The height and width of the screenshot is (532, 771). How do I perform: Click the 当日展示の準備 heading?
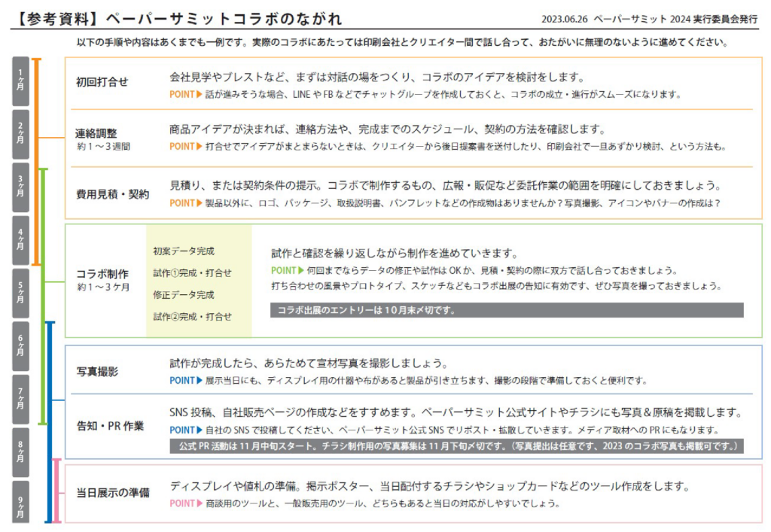pos(113,494)
